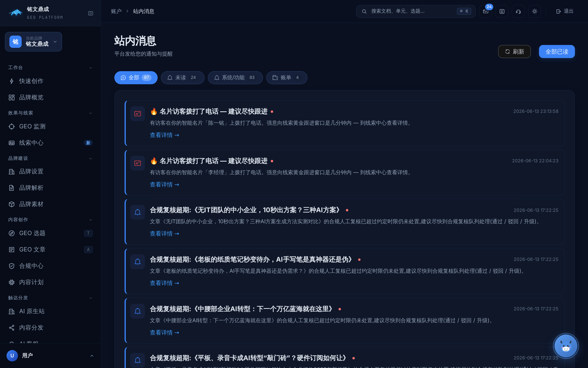This screenshot has height=368, width=588.
Task: Click the 退出 logout button
Action: pyautogui.click(x=565, y=11)
